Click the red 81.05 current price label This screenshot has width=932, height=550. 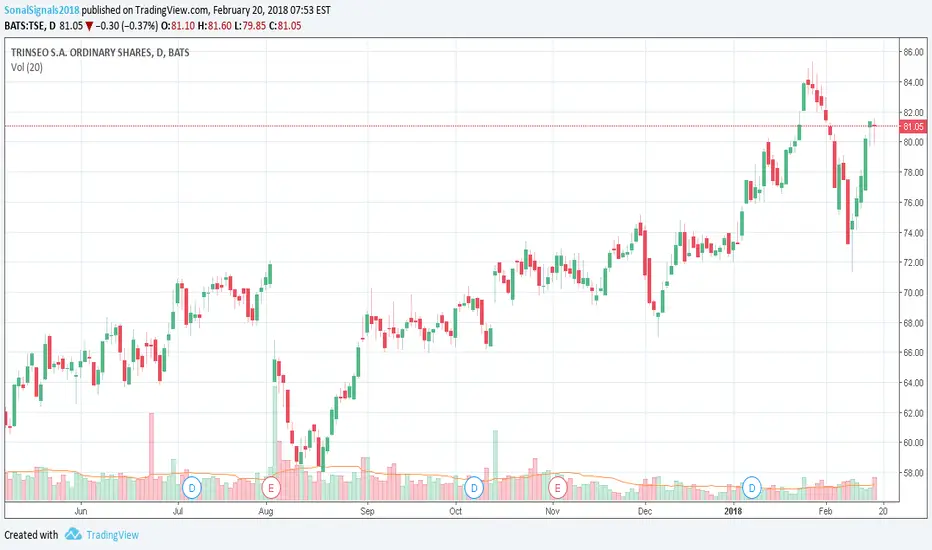click(x=913, y=127)
